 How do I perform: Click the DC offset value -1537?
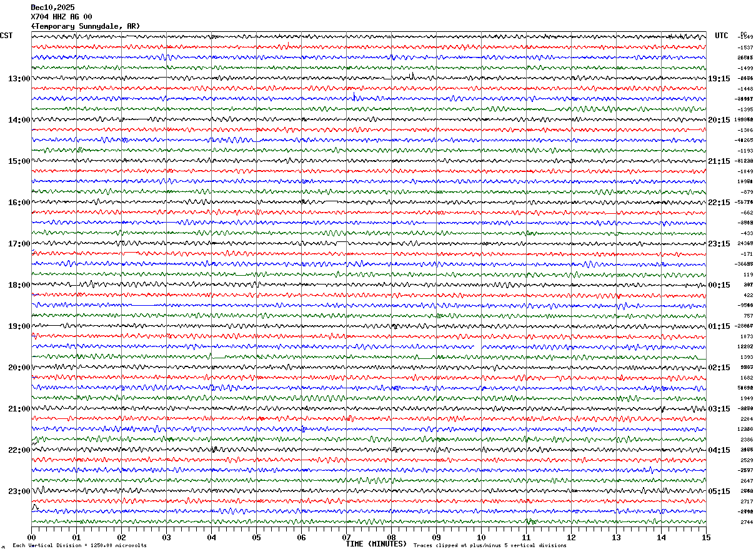tap(745, 48)
